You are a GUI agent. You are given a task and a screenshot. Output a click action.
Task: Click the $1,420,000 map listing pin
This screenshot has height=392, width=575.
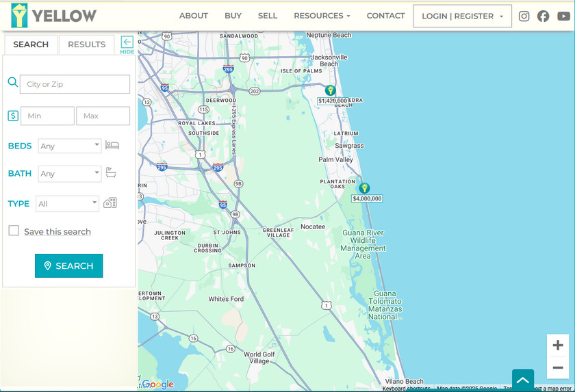330,91
